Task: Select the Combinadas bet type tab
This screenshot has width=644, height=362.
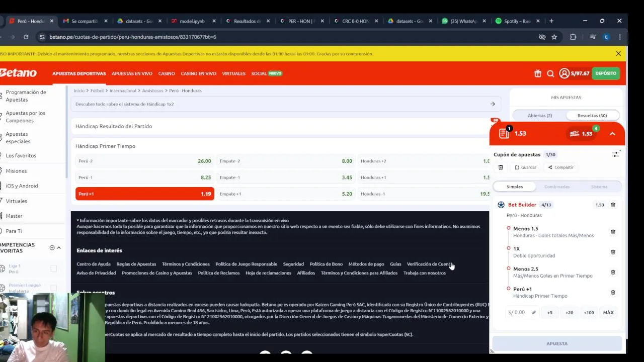Action: 557,187
